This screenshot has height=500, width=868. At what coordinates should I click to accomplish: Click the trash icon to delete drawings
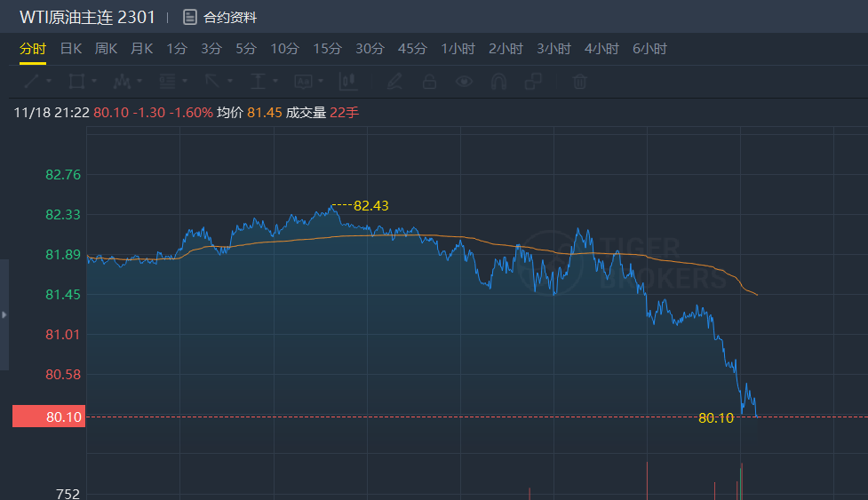click(x=579, y=82)
